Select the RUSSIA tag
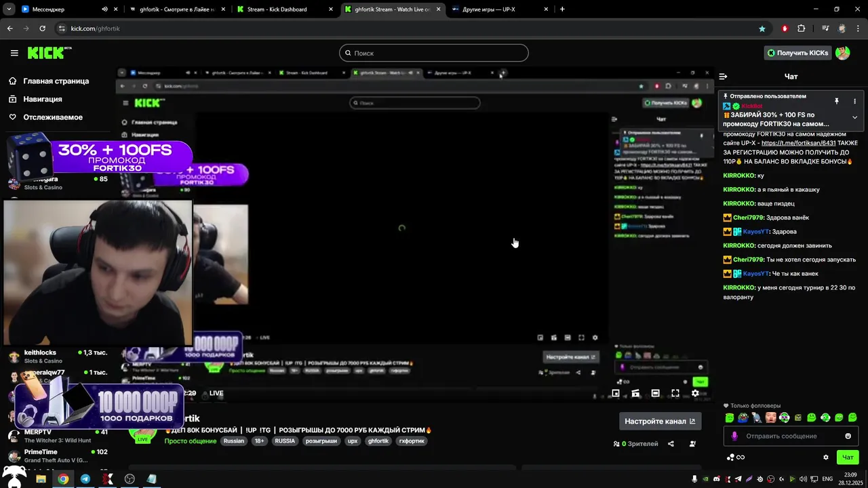This screenshot has width=868, height=488. coord(285,441)
